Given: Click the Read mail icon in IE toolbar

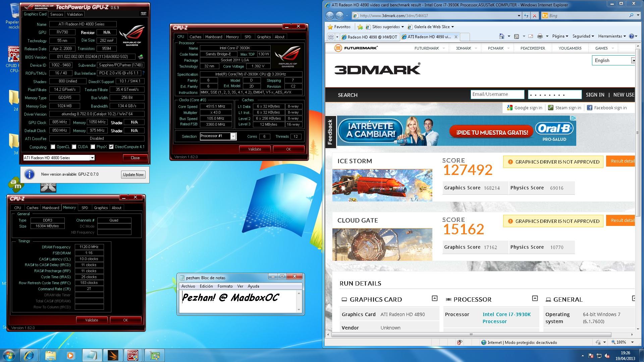Looking at the screenshot, I should pyautogui.click(x=531, y=36).
